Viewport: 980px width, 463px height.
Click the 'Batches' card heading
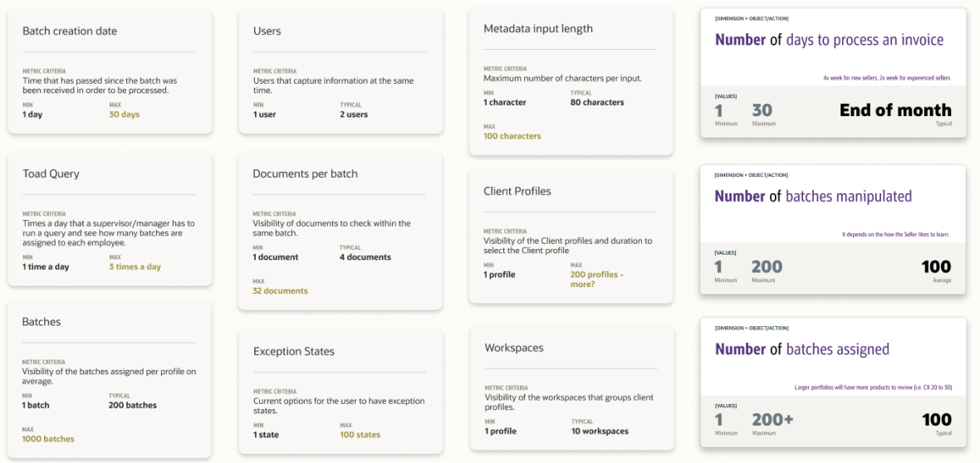[x=42, y=322]
